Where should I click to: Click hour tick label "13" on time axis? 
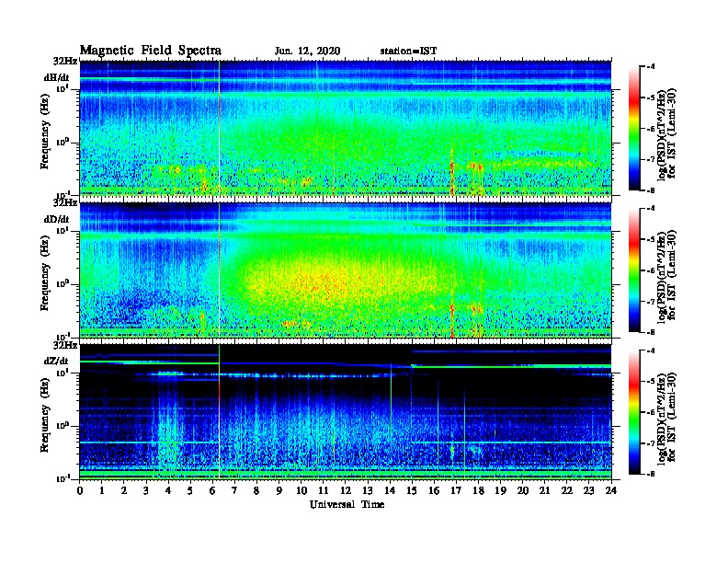click(368, 491)
